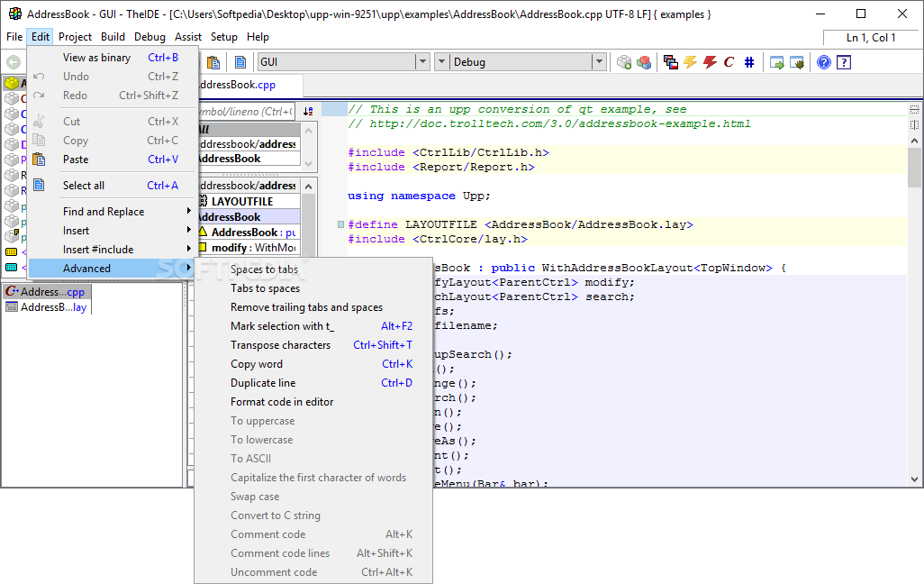Click the add package brick icon
This screenshot has height=584, width=924.
point(624,62)
